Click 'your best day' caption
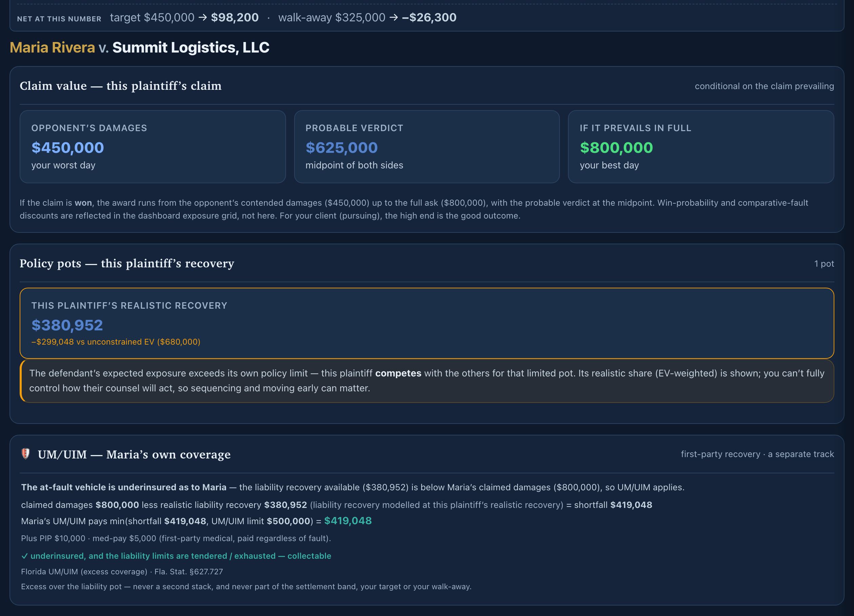Screen dimensions: 854x616 [x=609, y=165]
